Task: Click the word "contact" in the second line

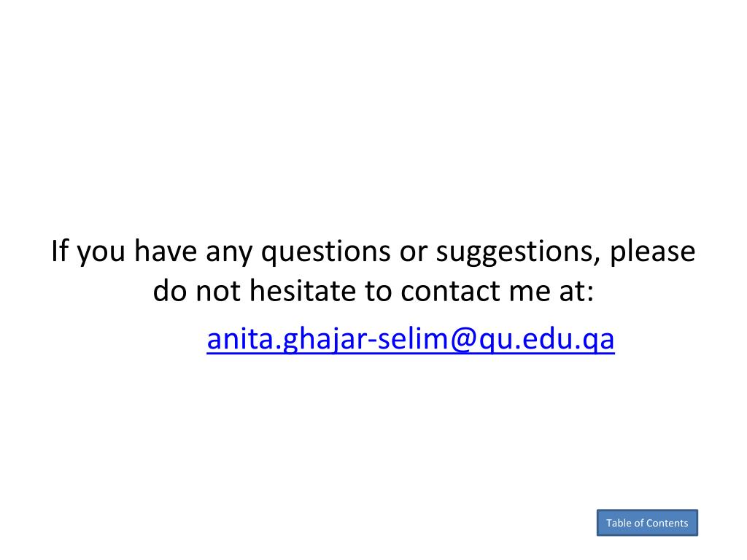Action: point(449,291)
